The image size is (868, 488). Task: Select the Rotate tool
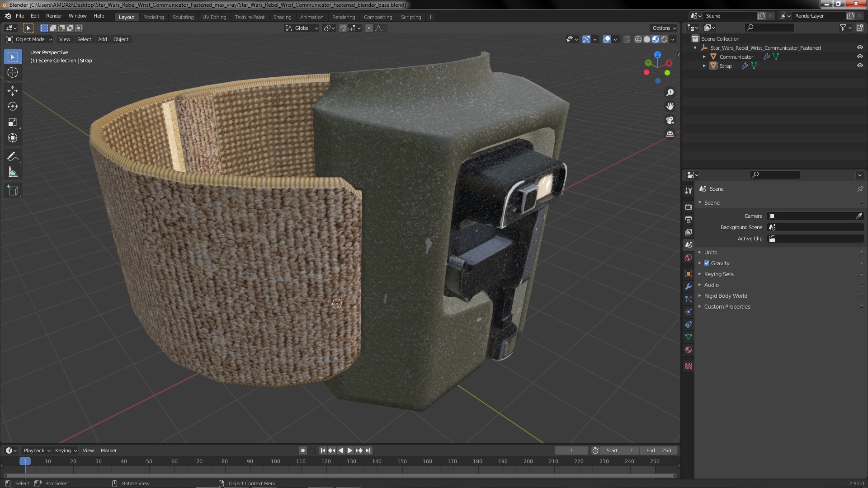coord(13,107)
